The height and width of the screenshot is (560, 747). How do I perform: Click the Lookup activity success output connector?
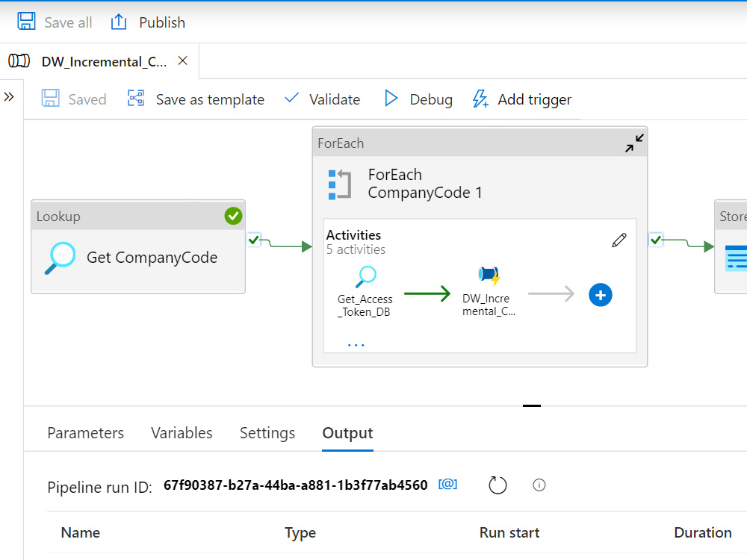click(254, 240)
